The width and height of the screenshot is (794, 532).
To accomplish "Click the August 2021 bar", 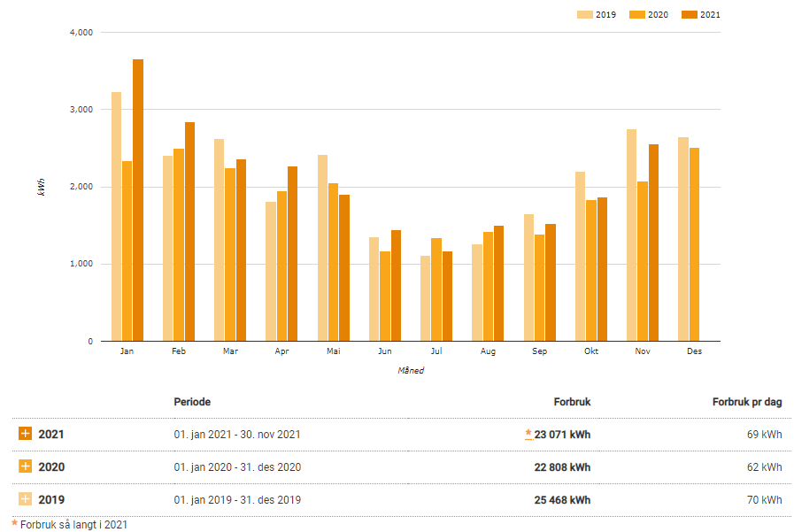I will [498, 283].
